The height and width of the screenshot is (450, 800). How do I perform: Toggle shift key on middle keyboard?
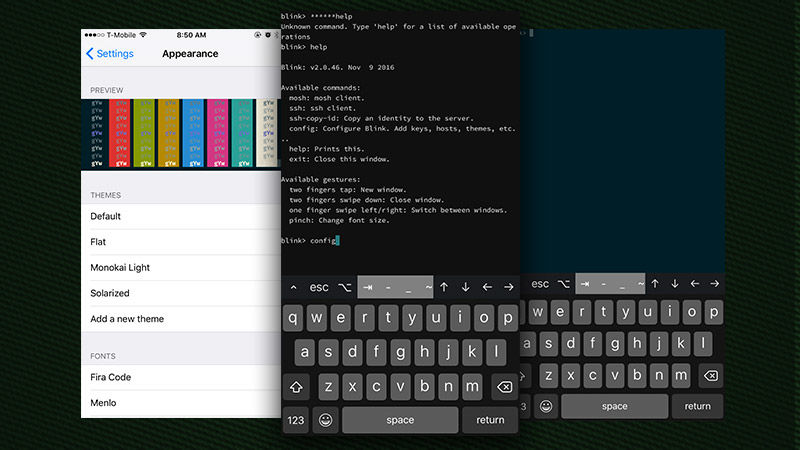tap(296, 387)
